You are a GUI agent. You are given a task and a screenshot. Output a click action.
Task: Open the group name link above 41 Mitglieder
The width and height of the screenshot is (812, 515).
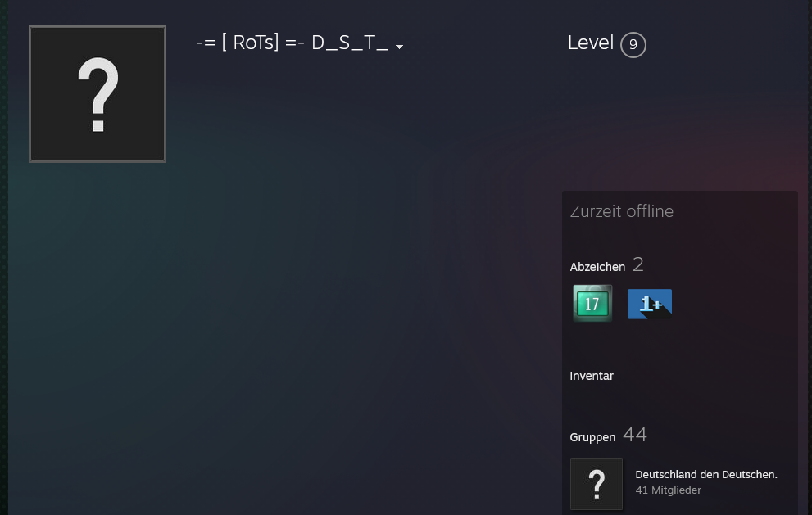tap(705, 475)
